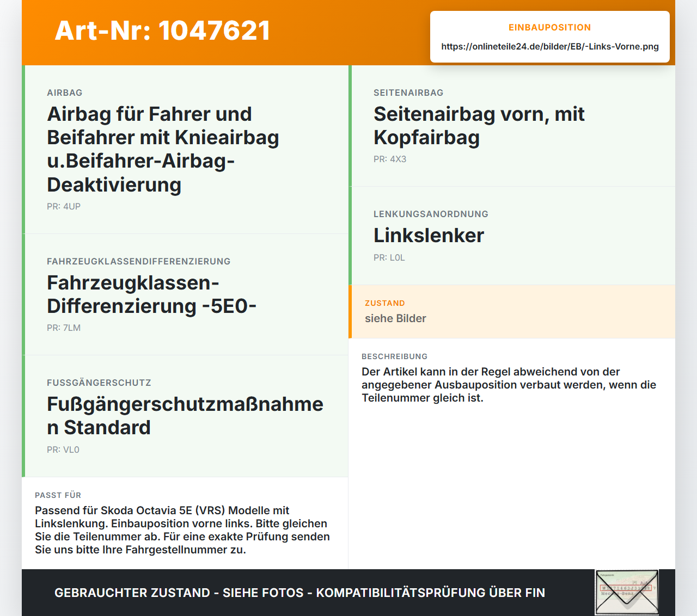Click the ZUSTAND siehe Bilder box
Image resolution: width=697 pixels, height=616 pixels.
[x=512, y=311]
